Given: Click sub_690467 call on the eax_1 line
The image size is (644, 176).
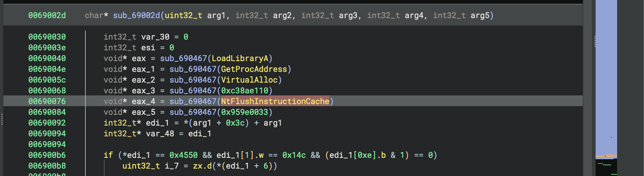Looking at the screenshot, I should (x=193, y=69).
